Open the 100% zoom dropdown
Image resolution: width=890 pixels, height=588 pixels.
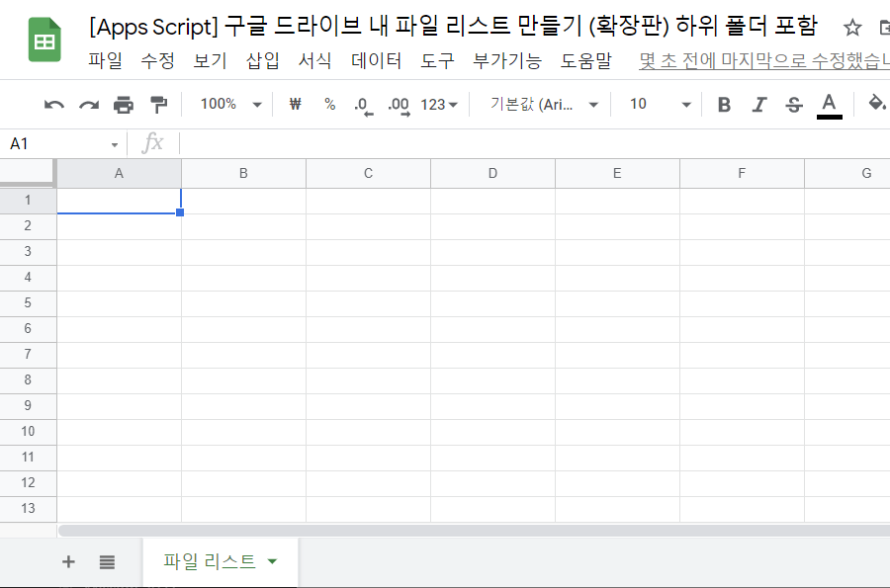tap(230, 105)
